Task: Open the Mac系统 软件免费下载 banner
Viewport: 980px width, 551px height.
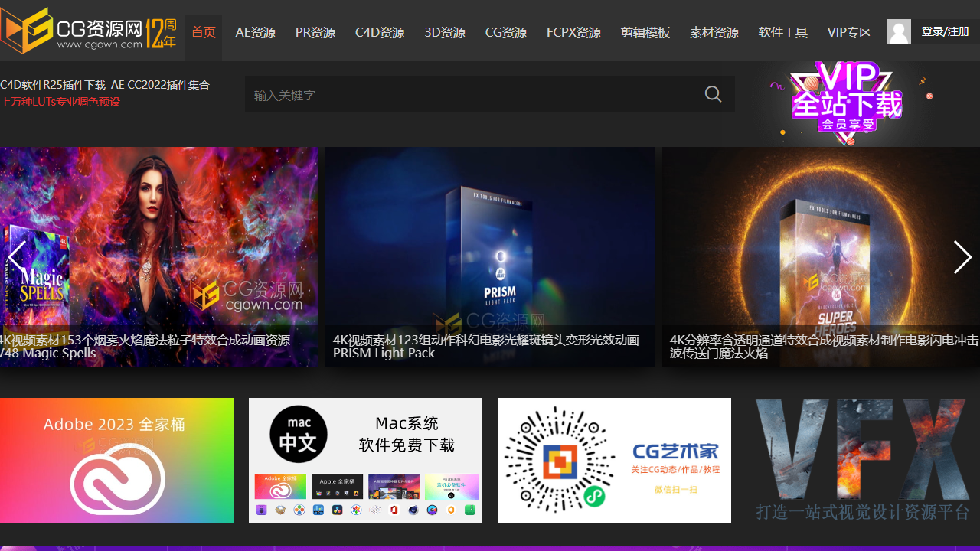Action: 365,460
